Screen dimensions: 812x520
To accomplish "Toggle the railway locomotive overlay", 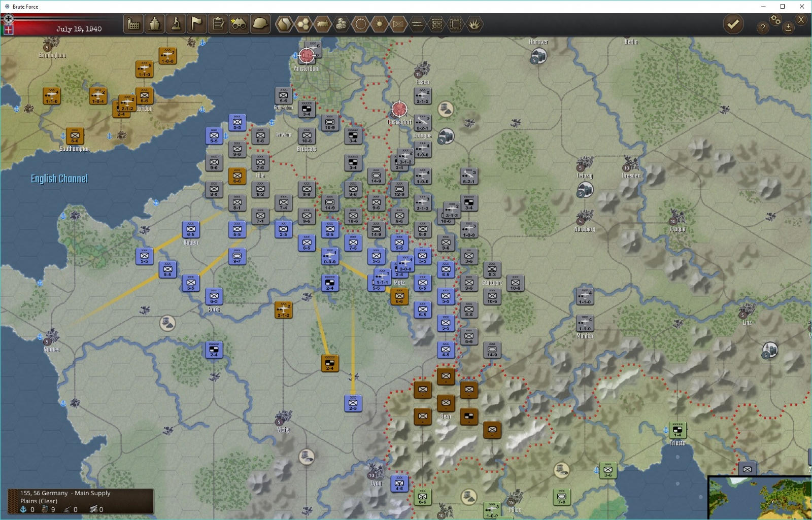I will pyautogui.click(x=323, y=24).
